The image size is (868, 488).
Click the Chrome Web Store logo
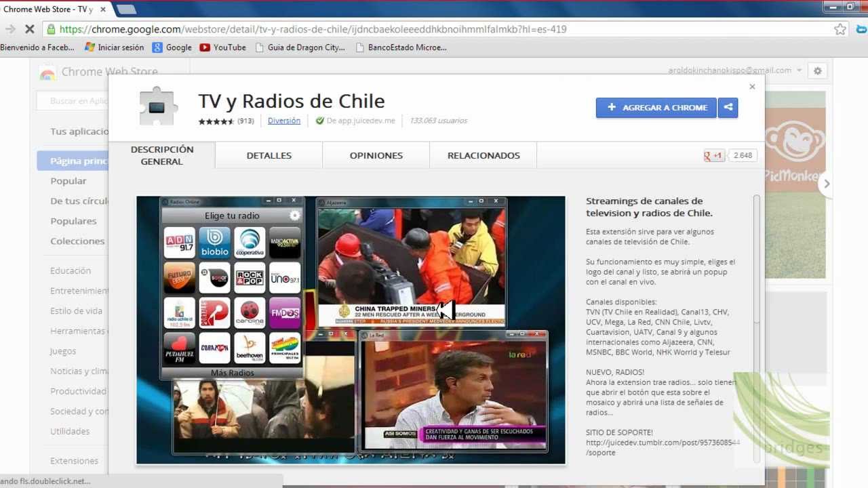47,72
